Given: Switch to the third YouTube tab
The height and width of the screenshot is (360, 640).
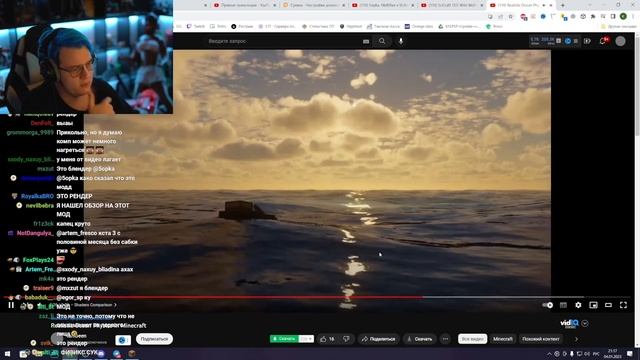Looking at the screenshot, I should pos(382,5).
